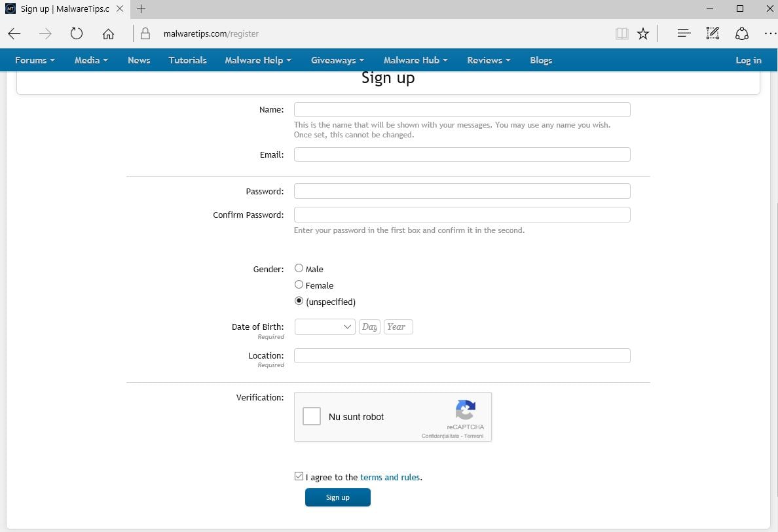This screenshot has width=778, height=532.
Task: Refresh the malwaretips register page
Action: [x=77, y=34]
